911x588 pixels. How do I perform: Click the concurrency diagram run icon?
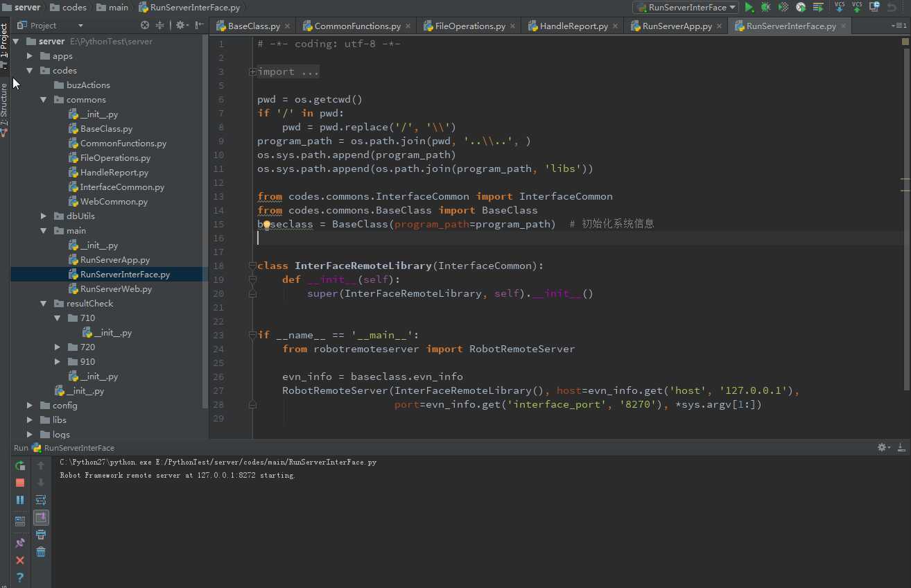818,7
